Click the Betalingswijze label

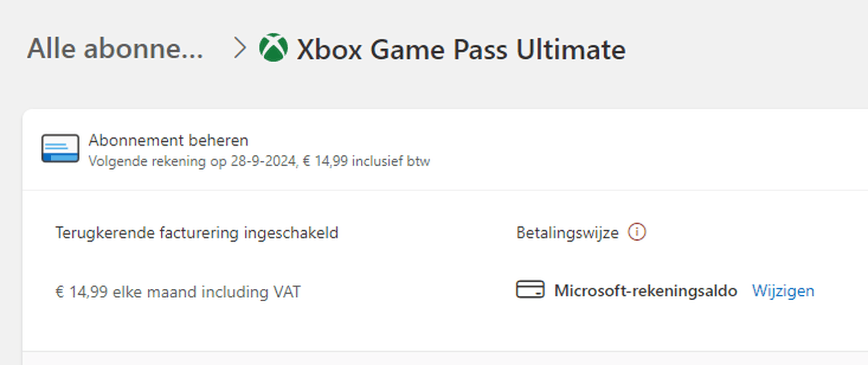567,233
